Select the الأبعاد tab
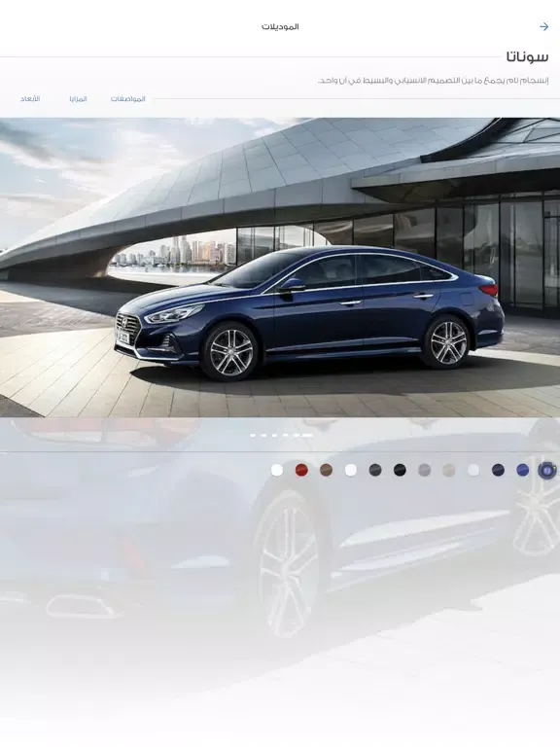 tap(30, 98)
